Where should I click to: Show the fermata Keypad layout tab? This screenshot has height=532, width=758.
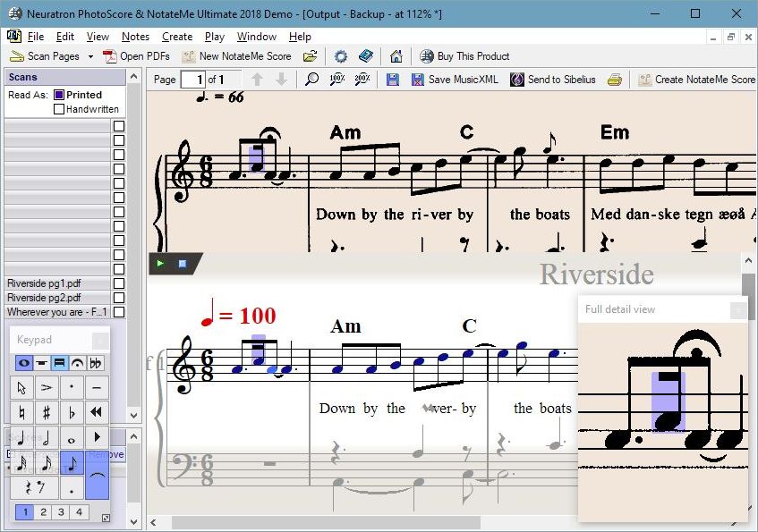[77, 363]
